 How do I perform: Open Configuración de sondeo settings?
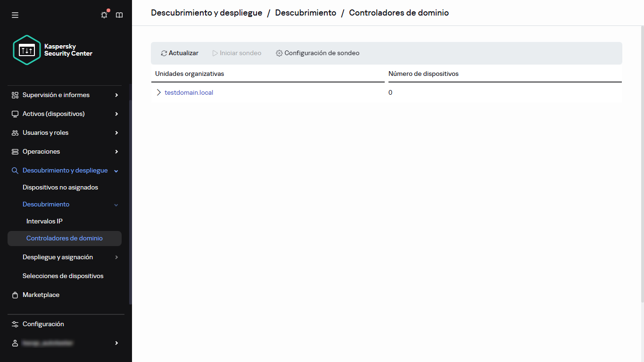(x=318, y=53)
